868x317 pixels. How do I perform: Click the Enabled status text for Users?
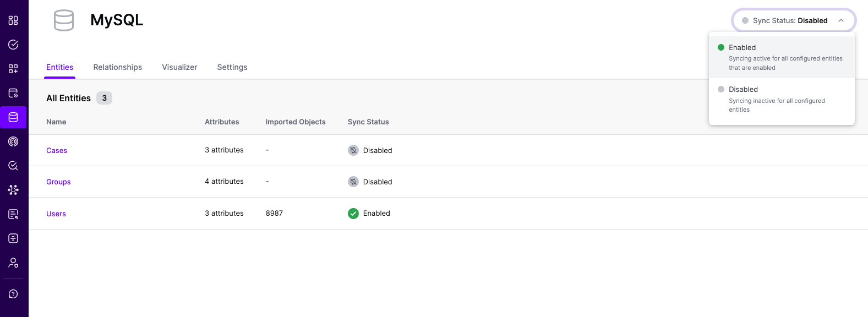376,213
